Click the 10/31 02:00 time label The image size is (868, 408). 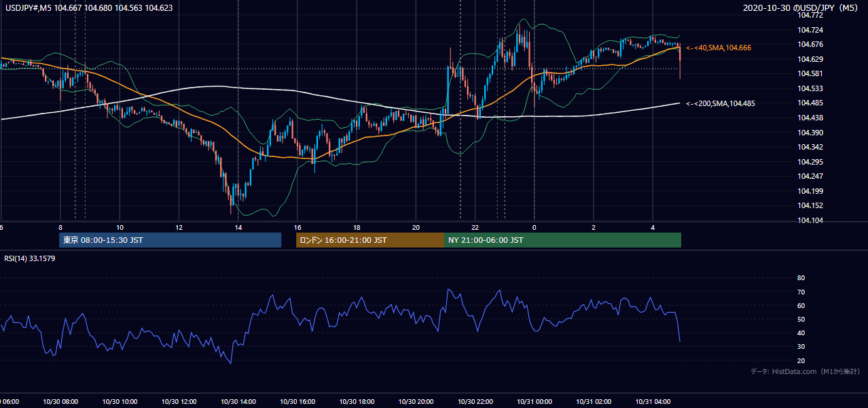594,402
